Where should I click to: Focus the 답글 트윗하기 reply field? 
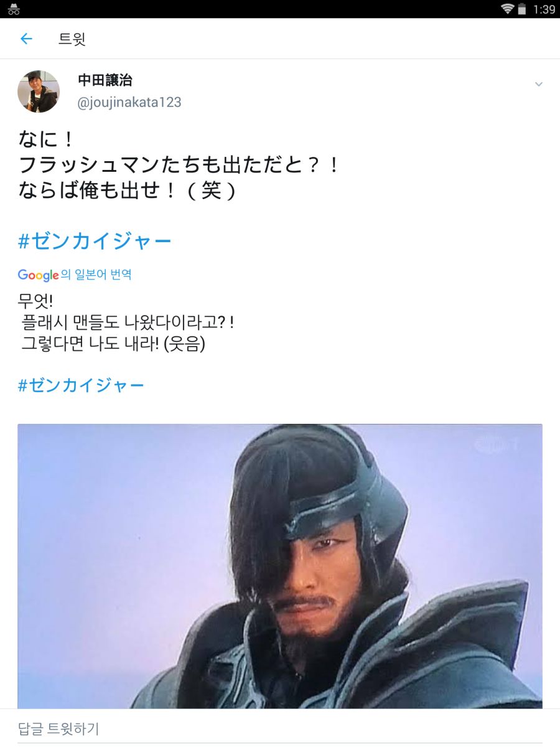tap(280, 728)
